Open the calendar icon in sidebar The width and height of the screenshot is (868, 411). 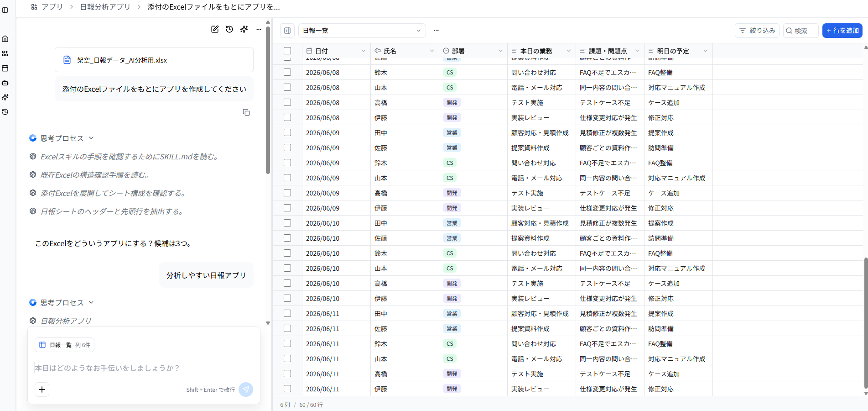coord(5,68)
